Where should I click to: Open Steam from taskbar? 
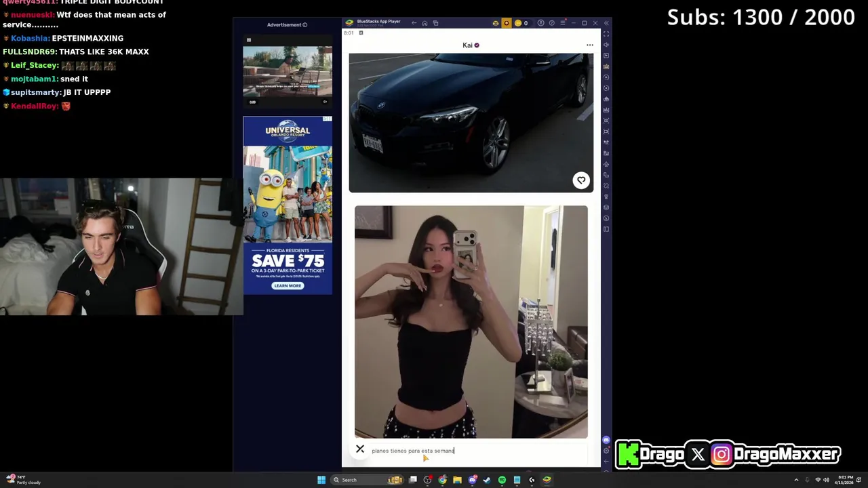[x=487, y=480]
